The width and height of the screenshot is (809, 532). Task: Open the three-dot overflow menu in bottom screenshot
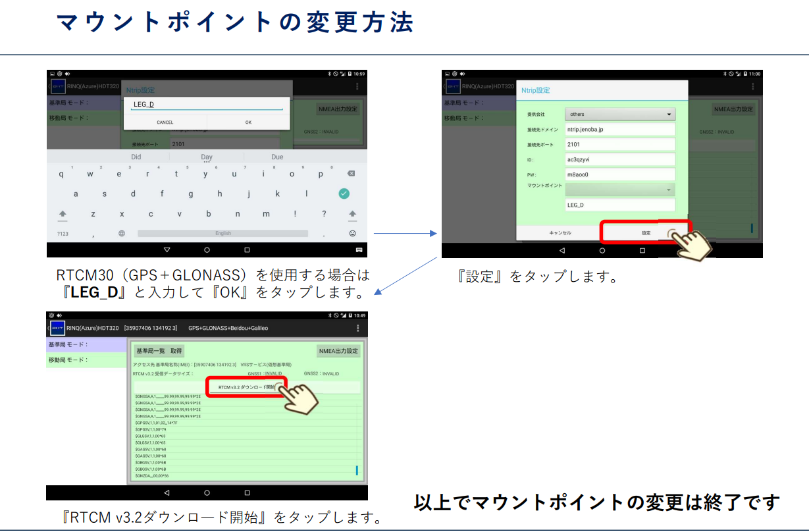pyautogui.click(x=358, y=328)
